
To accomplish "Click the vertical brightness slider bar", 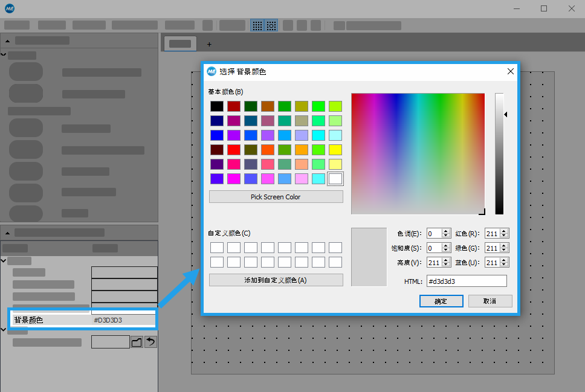I will [x=499, y=154].
